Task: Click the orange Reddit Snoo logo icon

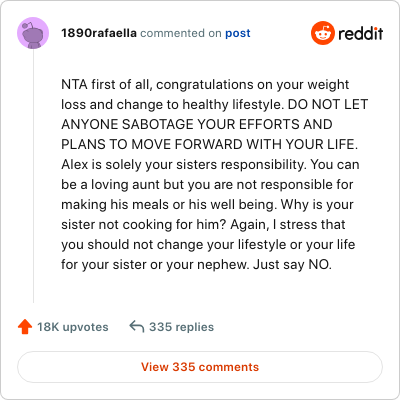Action: tap(322, 33)
